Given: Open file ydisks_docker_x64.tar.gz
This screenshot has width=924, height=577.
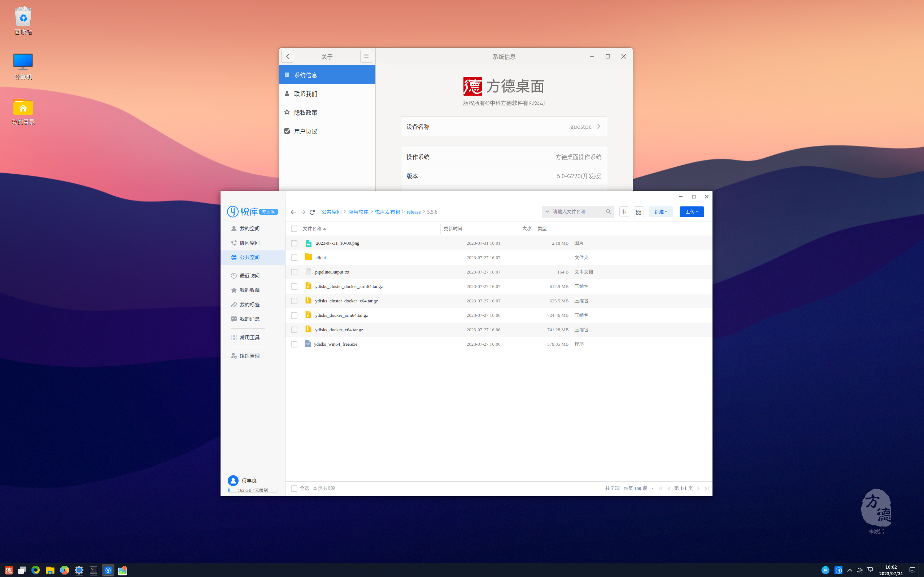Looking at the screenshot, I should click(x=339, y=330).
